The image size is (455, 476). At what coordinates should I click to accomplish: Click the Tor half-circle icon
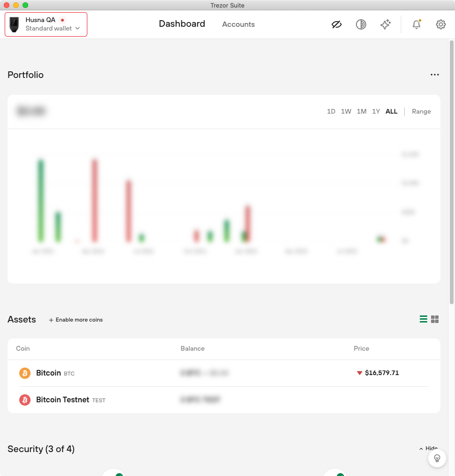tap(361, 24)
